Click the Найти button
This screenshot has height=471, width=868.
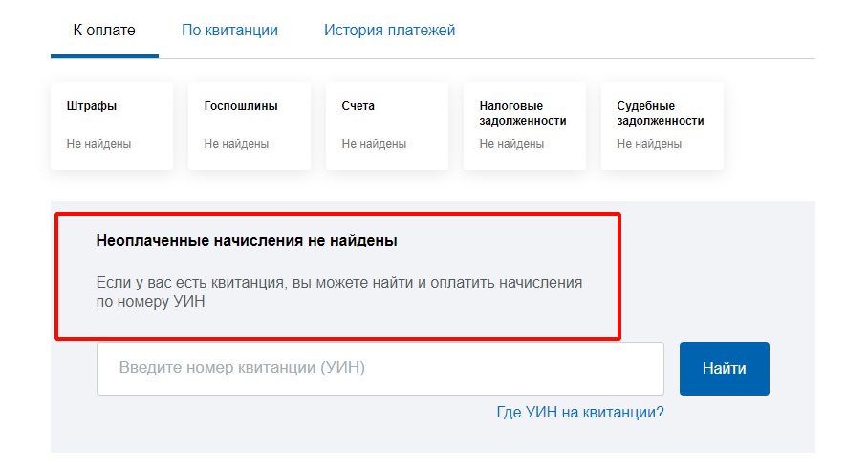pyautogui.click(x=724, y=369)
